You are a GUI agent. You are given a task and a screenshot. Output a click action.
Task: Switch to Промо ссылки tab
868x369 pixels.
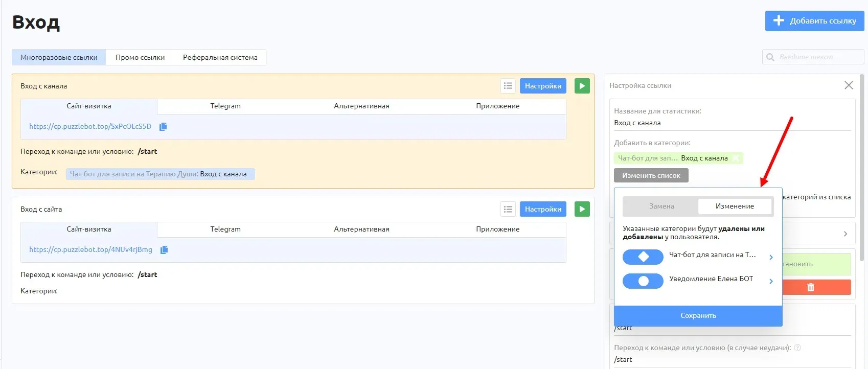pyautogui.click(x=140, y=57)
